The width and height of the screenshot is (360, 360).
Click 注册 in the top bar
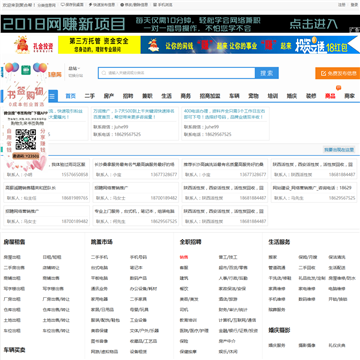click(342, 5)
